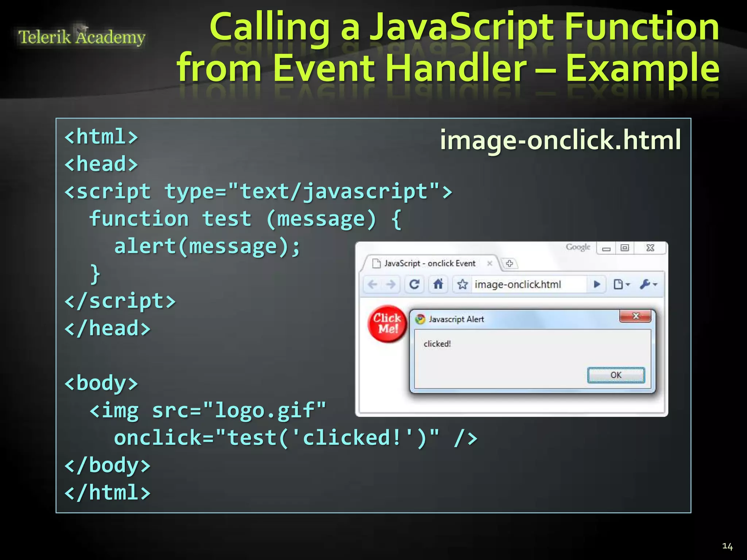The width and height of the screenshot is (747, 560).
Task: Minimize the Chrome browser window
Action: coord(606,249)
